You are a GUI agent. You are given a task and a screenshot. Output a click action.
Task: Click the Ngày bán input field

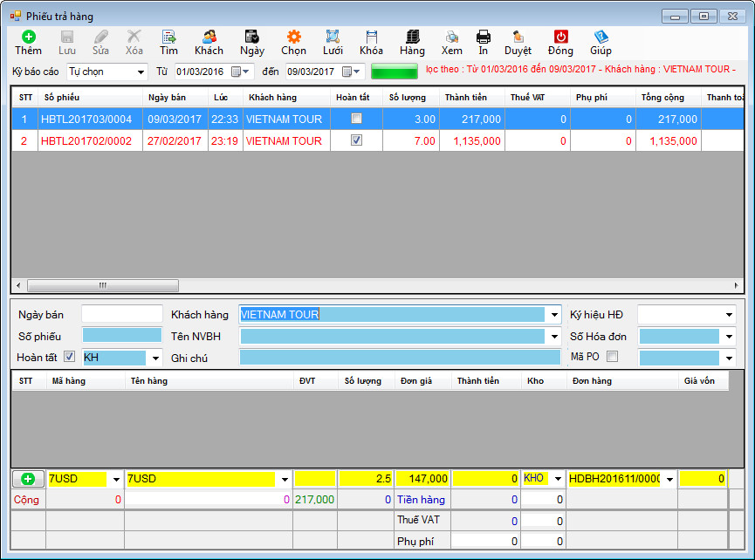point(122,314)
